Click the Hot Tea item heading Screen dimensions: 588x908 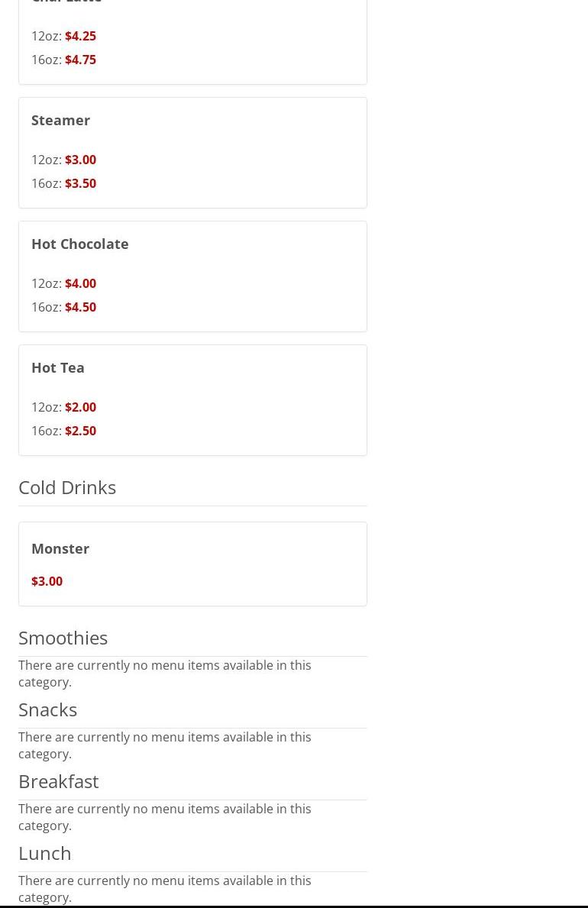(x=58, y=368)
